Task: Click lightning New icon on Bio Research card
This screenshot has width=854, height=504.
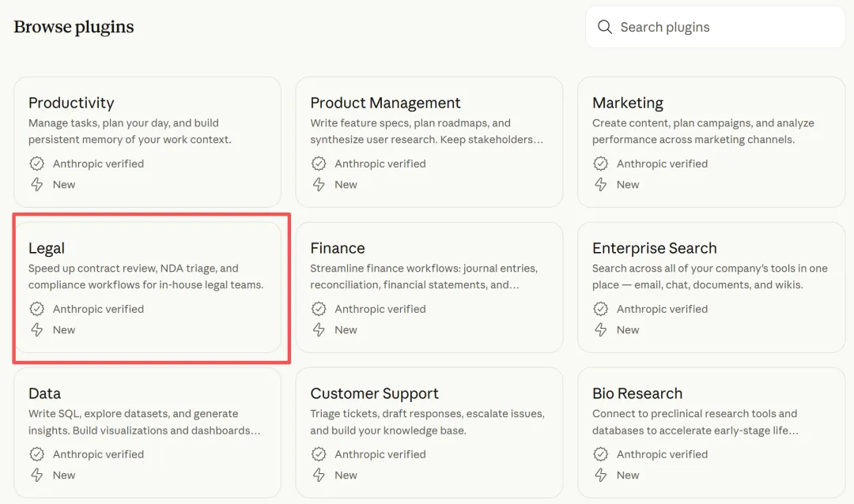Action: 601,475
